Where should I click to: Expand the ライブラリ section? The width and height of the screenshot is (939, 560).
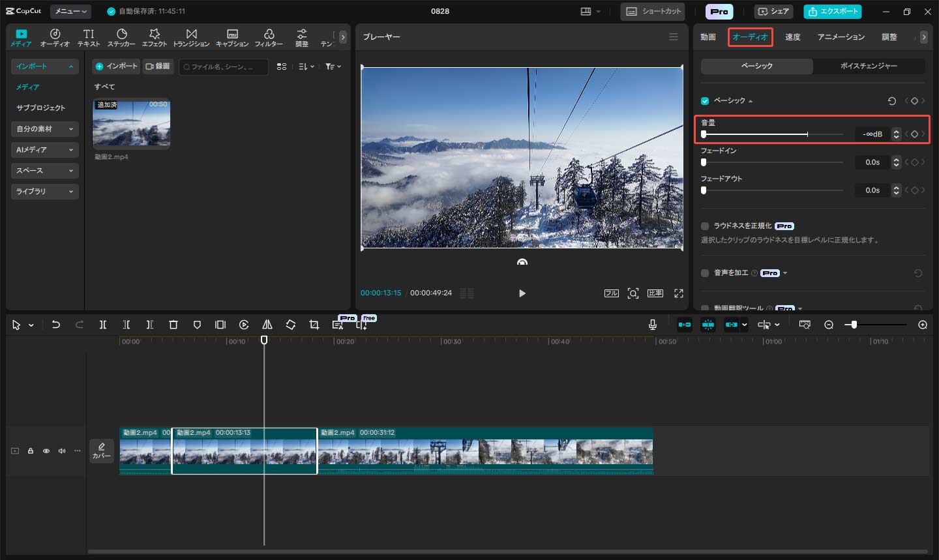point(45,192)
